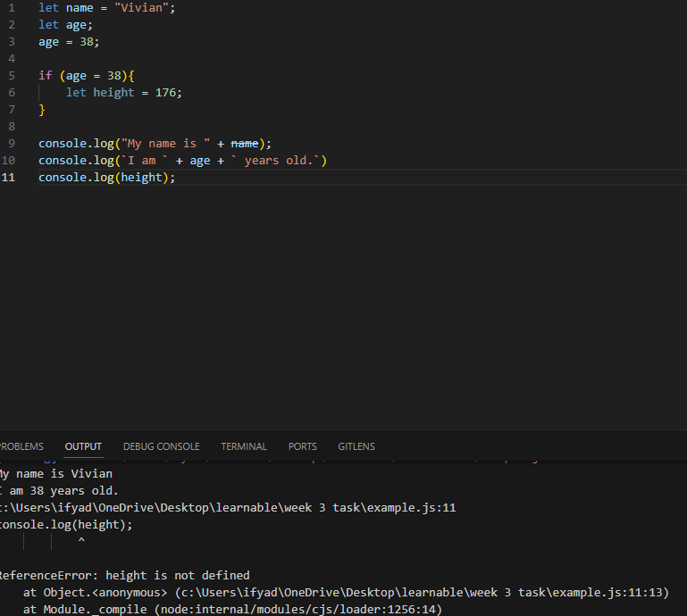The height and width of the screenshot is (616, 687).
Task: Click the value 38 on line 3
Action: (87, 42)
